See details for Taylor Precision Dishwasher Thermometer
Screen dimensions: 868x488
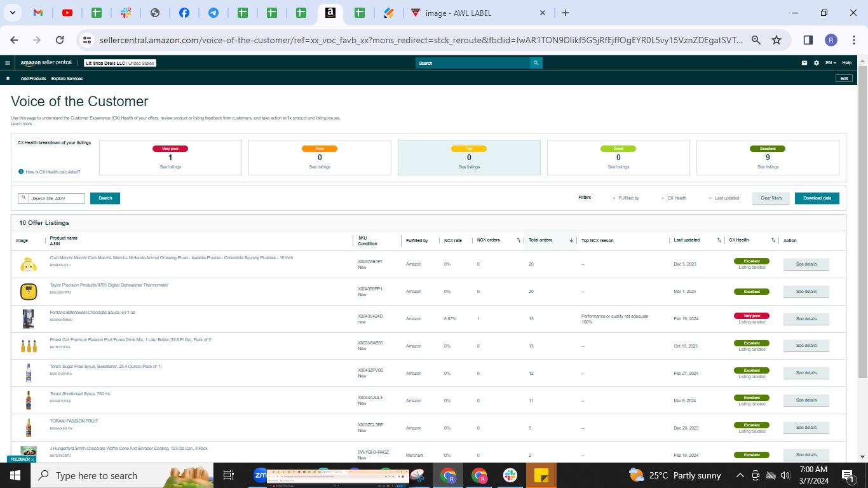click(806, 292)
